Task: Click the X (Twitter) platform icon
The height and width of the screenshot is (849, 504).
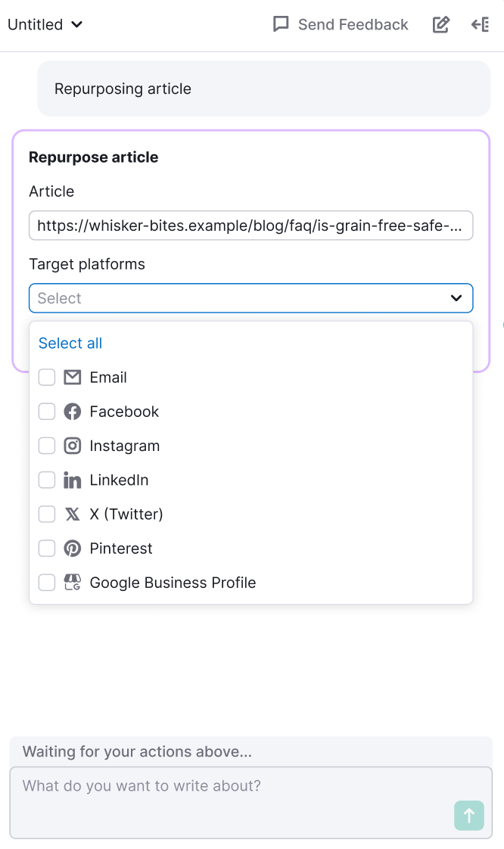Action: 72,514
